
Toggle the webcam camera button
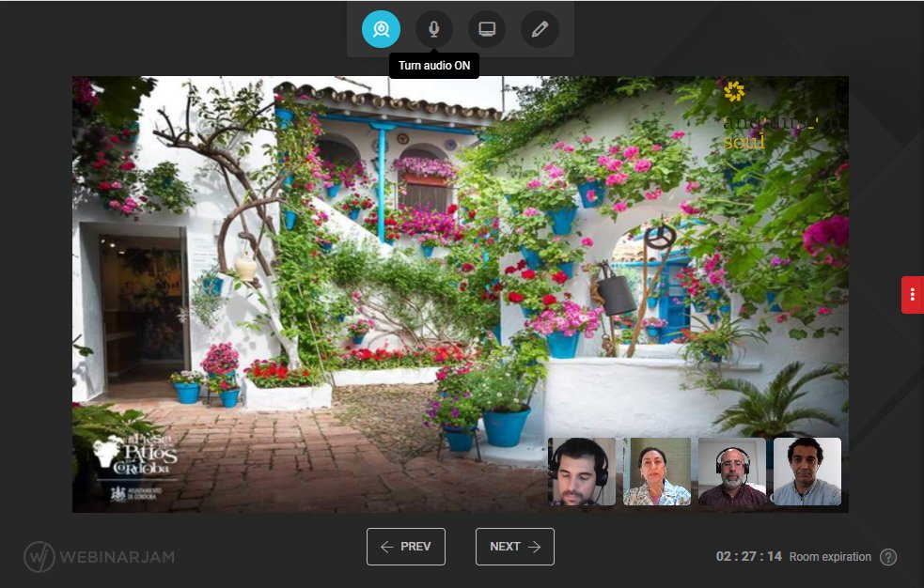pos(381,29)
